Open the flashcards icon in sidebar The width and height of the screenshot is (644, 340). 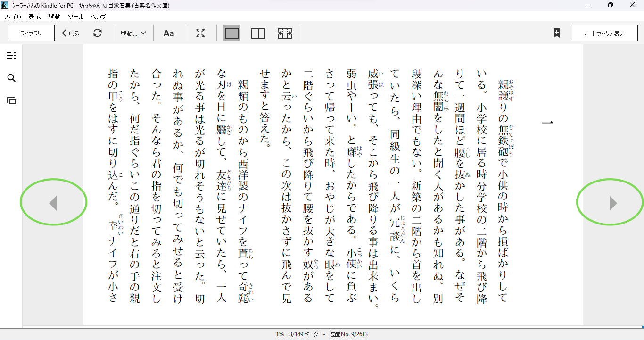[11, 100]
